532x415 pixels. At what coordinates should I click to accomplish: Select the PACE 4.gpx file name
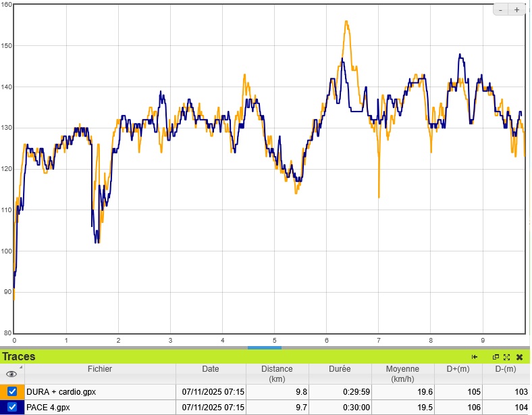pyautogui.click(x=48, y=407)
